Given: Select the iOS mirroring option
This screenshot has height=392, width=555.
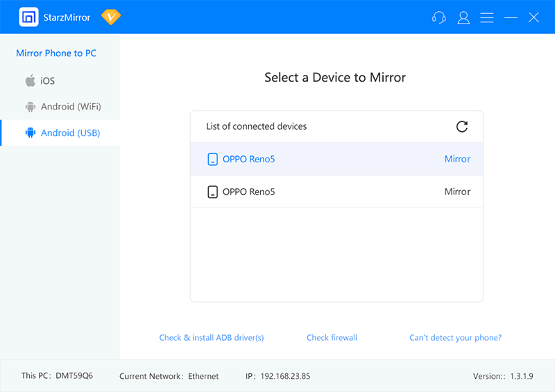Looking at the screenshot, I should (x=60, y=80).
